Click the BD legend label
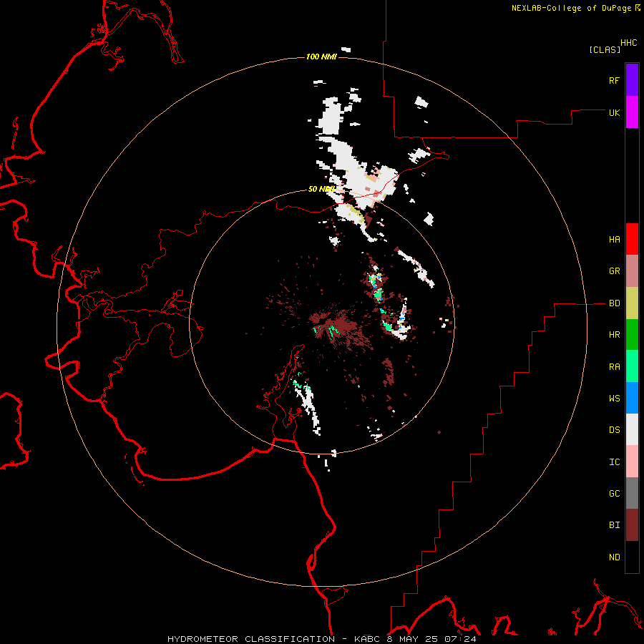The height and width of the screenshot is (644, 644). 614,303
